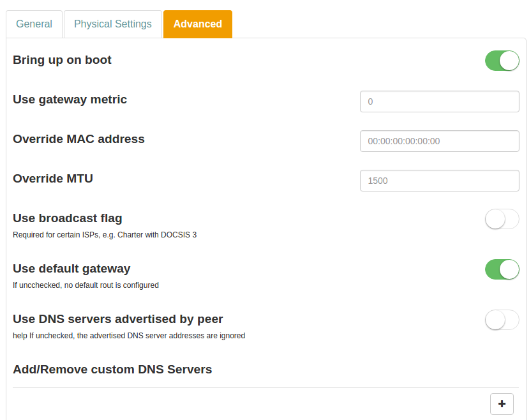The width and height of the screenshot is (531, 420).
Task: Click the gateway metric input field
Action: coord(439,101)
